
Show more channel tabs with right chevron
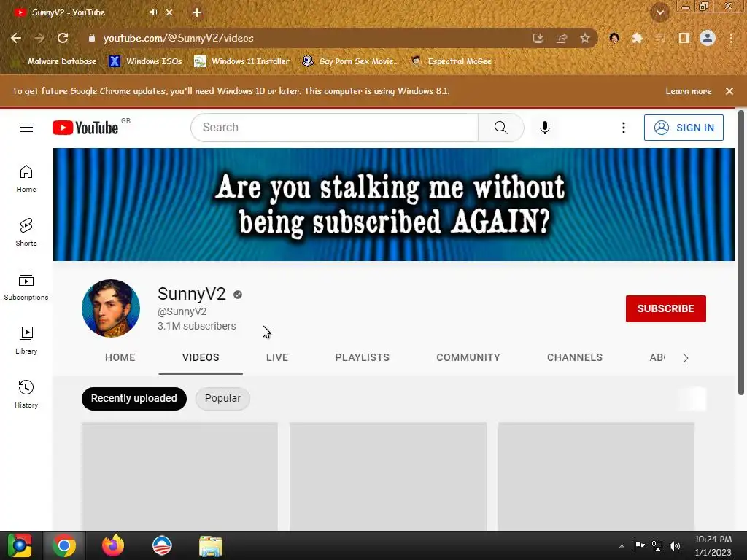tap(686, 358)
